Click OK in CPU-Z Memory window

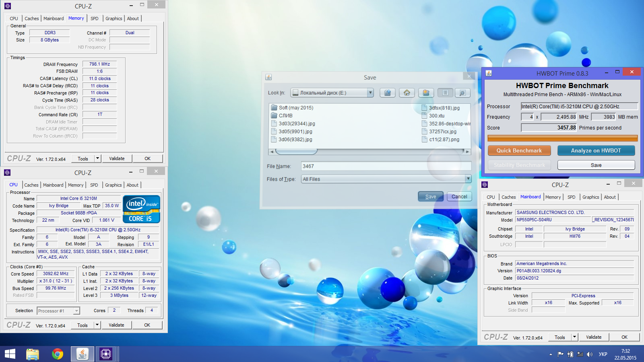coord(148,158)
